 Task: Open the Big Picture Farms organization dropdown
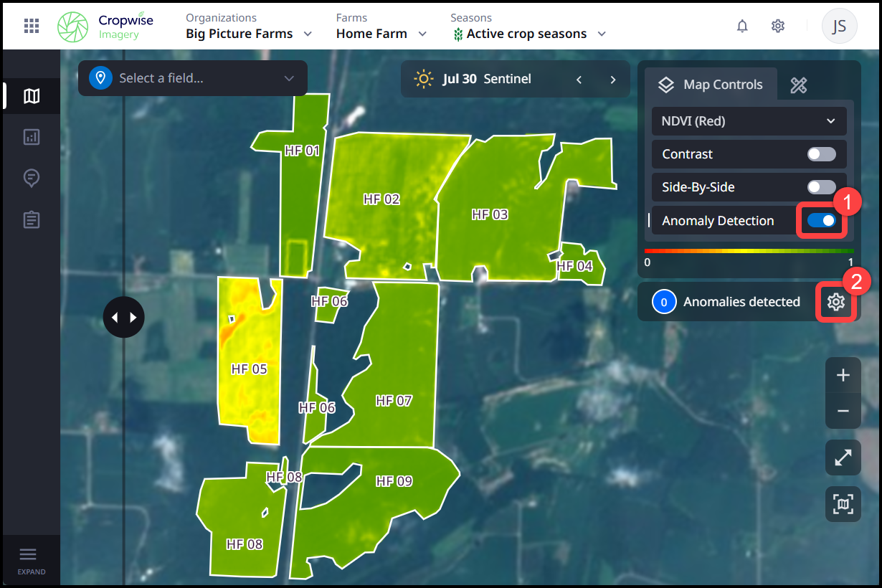pos(249,34)
